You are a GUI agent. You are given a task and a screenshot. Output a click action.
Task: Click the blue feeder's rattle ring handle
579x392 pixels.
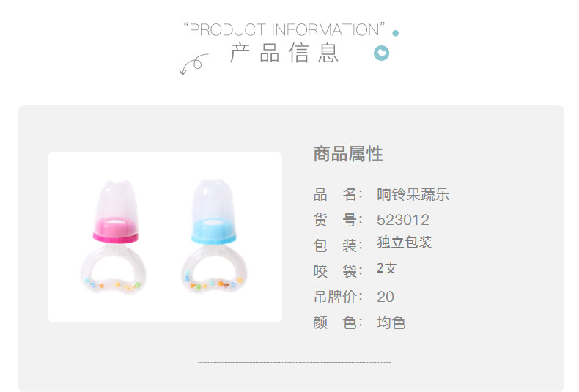tap(215, 270)
